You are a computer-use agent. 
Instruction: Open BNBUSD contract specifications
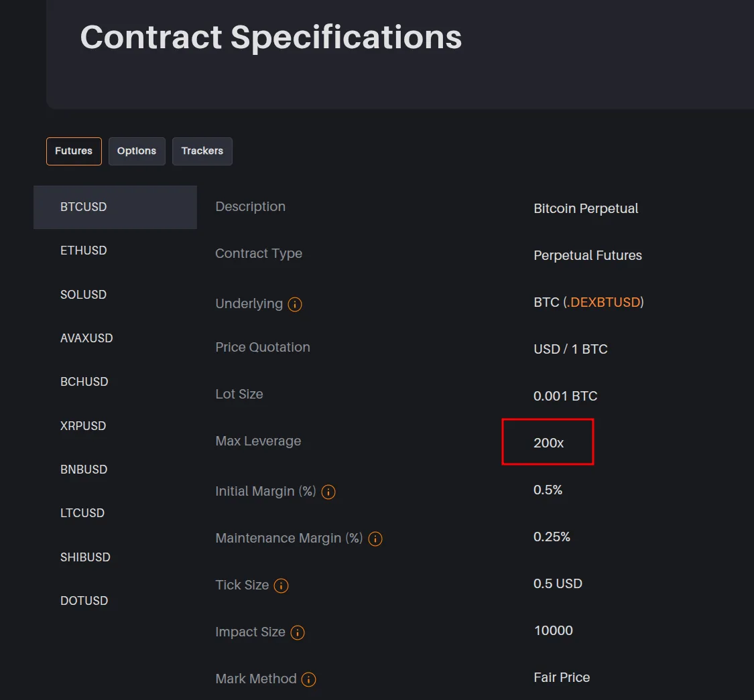[x=84, y=470]
